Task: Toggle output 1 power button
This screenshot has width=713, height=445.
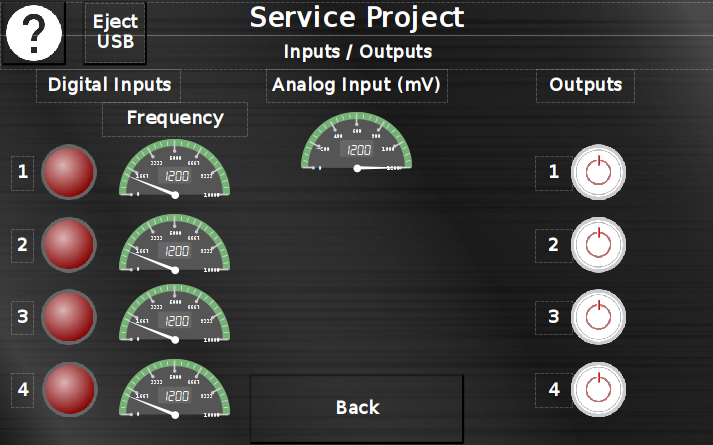Action: 597,172
